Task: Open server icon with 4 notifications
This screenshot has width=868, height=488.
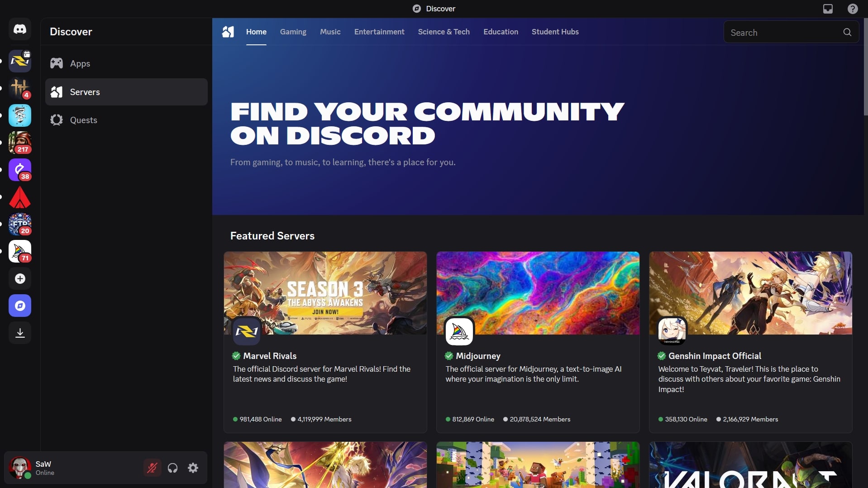Action: 20,88
